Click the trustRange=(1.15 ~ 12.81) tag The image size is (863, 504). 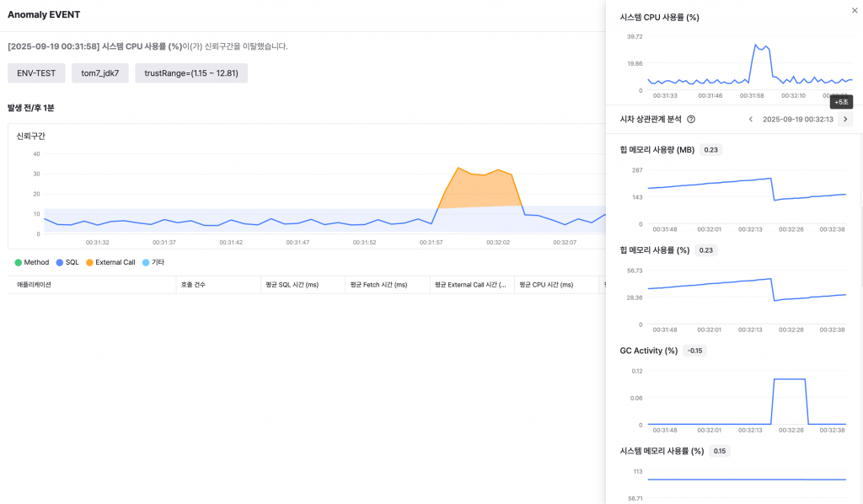[191, 73]
